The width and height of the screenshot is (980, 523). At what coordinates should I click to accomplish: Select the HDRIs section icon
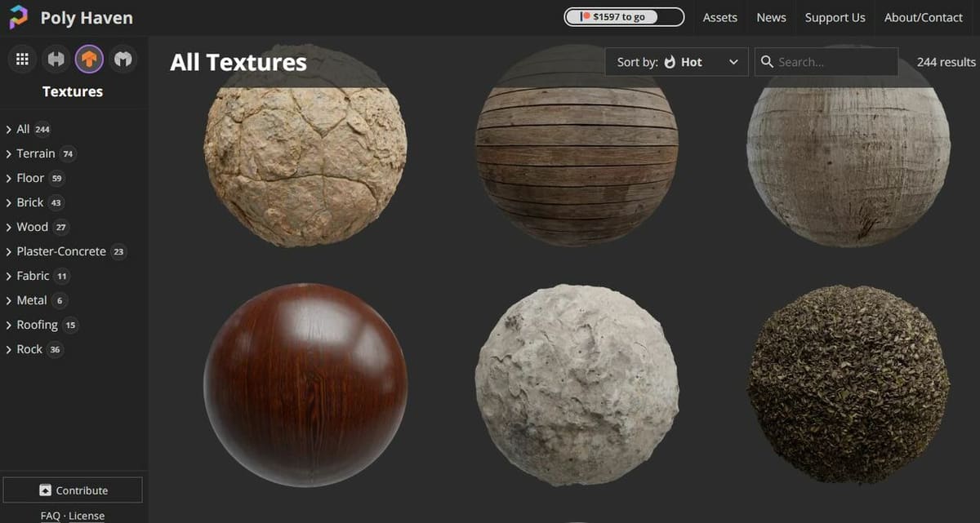coord(55,58)
